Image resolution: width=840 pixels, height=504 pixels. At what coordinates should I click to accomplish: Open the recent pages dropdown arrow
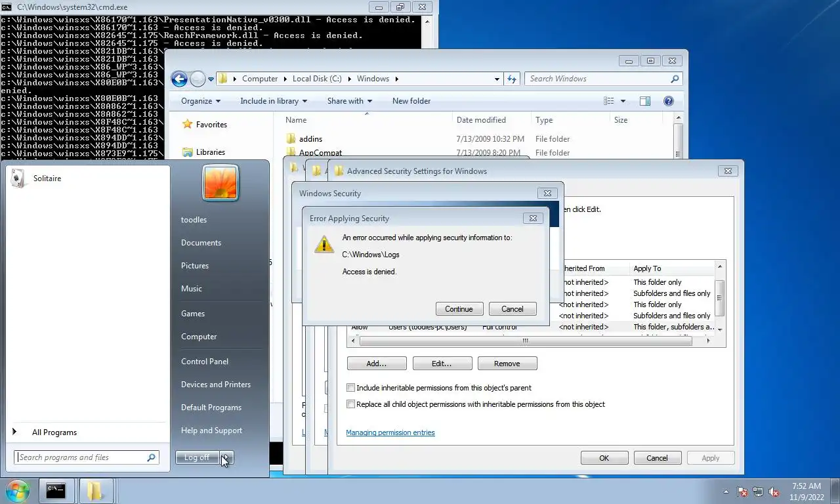coord(211,79)
